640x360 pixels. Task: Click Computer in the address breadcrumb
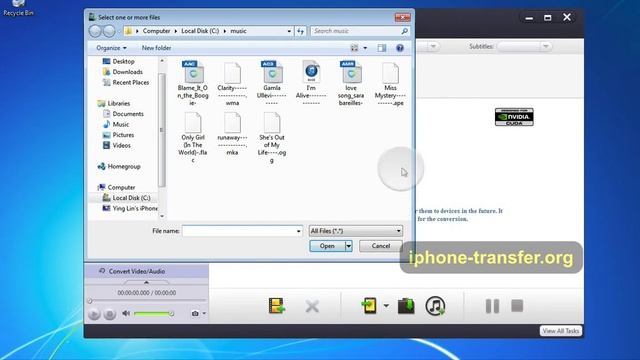[x=156, y=31]
